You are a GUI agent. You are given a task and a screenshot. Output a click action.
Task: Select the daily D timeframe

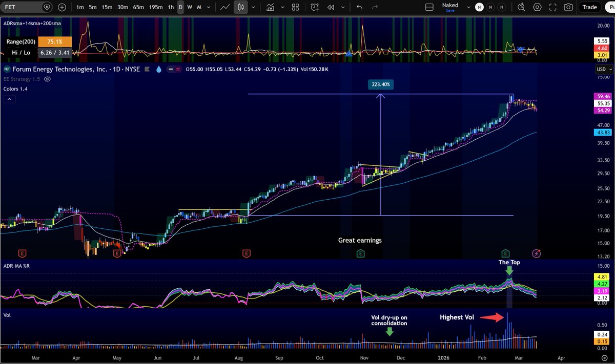tap(180, 7)
